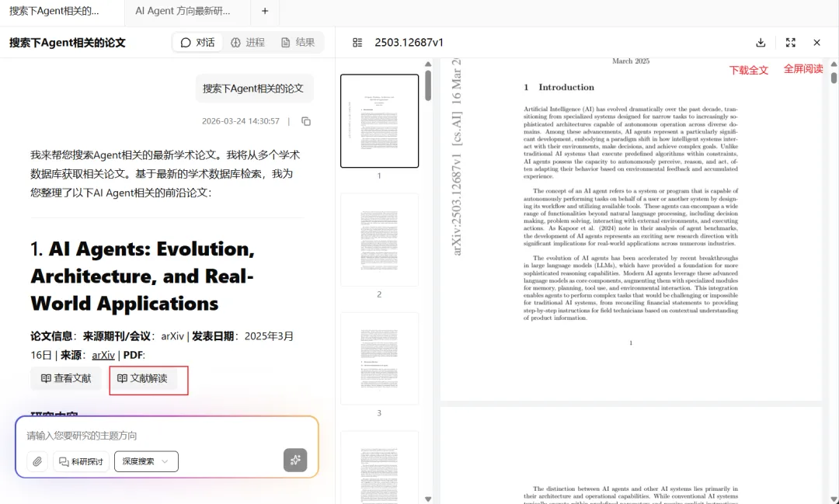Screen dimensions: 839x504
Task: Send the query with the sparkle button
Action: 295,461
